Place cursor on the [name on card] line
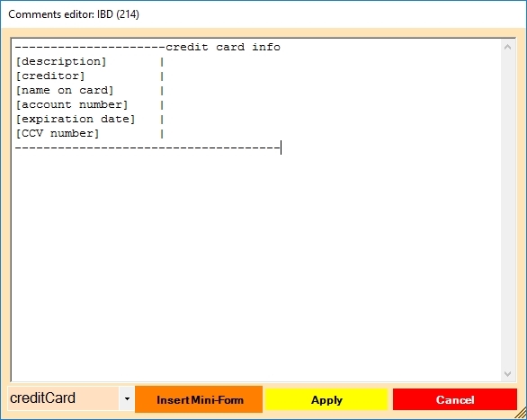This screenshot has height=420, width=527. pos(65,90)
